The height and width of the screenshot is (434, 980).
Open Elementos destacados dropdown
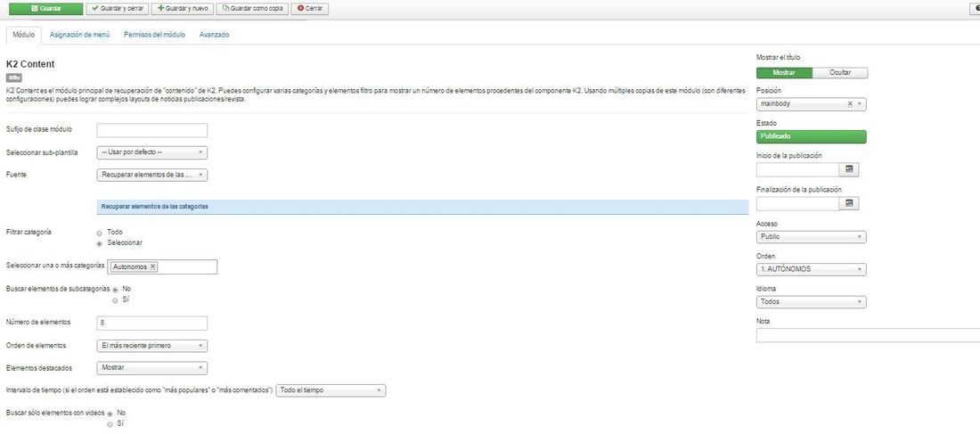[151, 368]
